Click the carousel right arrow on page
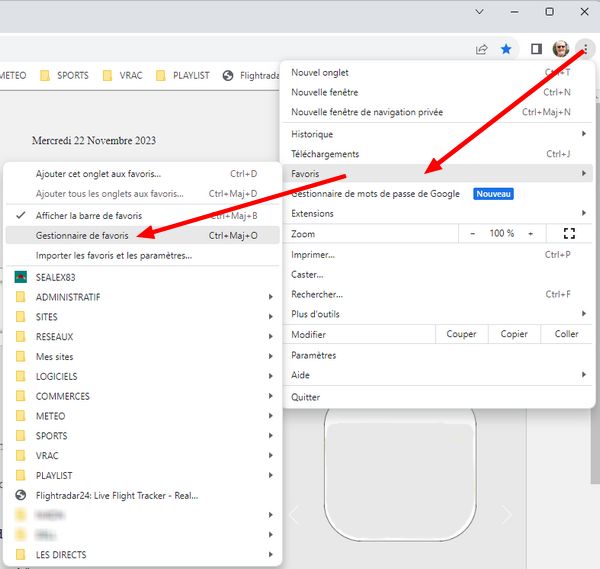 (x=506, y=515)
